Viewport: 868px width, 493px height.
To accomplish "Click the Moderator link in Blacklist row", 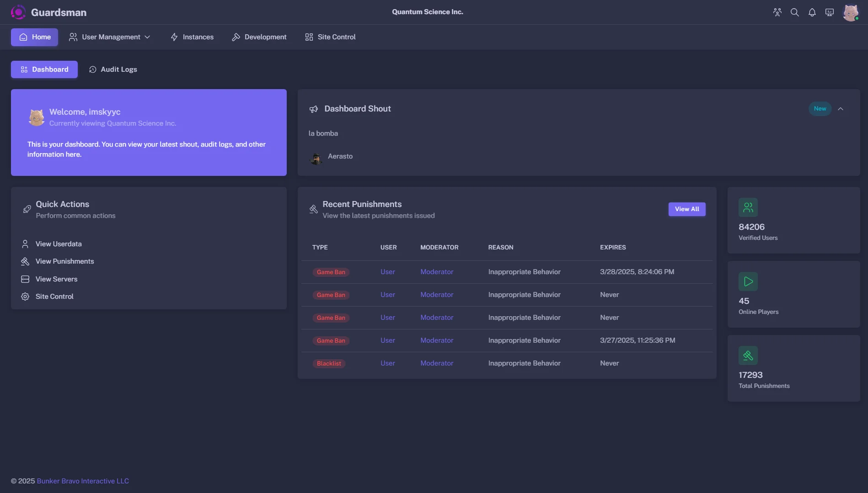I will tap(437, 363).
